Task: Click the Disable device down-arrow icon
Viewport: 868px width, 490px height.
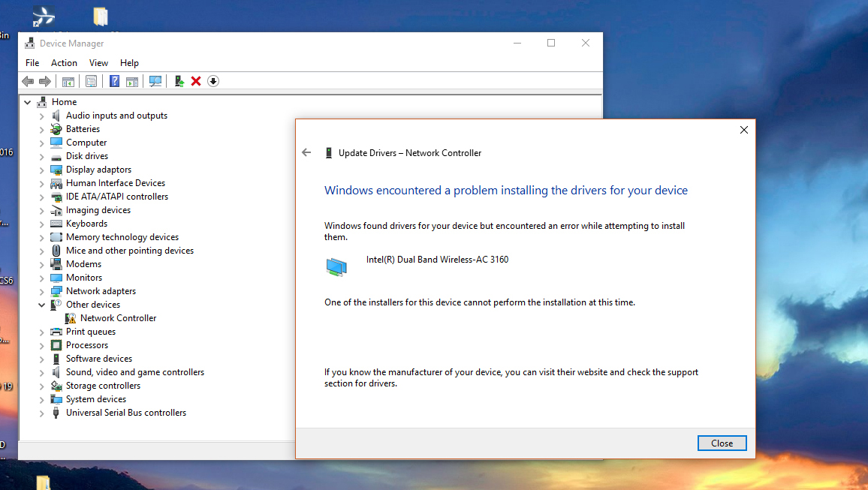Action: [213, 81]
